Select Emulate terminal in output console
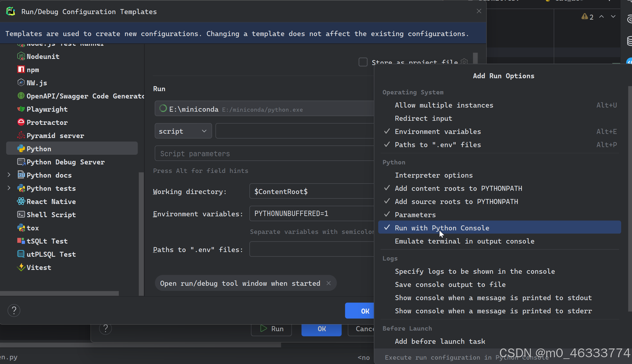Screen dimensions: 632x364 pyautogui.click(x=464, y=241)
